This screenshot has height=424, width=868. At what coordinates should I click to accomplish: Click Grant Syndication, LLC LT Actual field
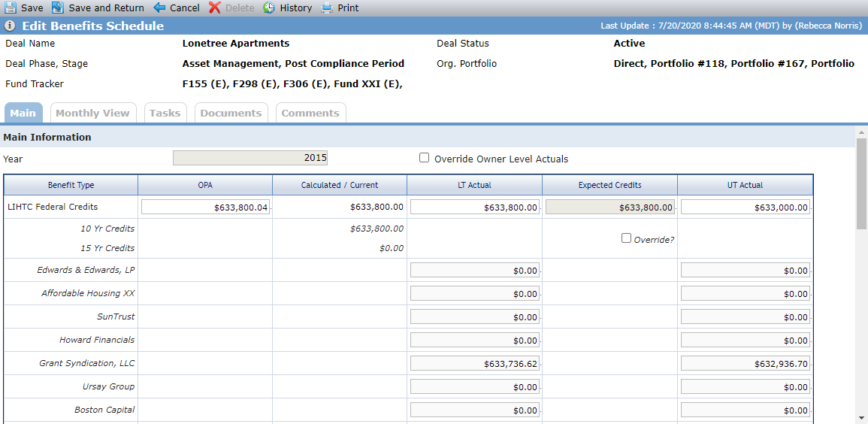pyautogui.click(x=475, y=363)
